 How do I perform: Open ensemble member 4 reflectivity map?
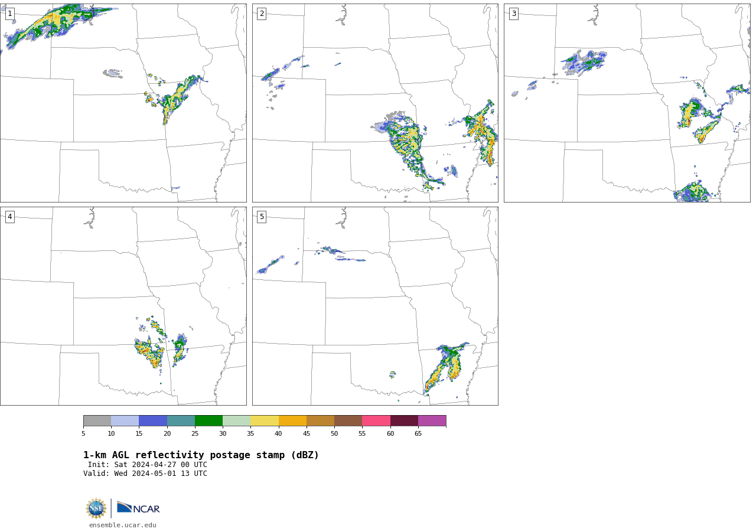tap(123, 306)
